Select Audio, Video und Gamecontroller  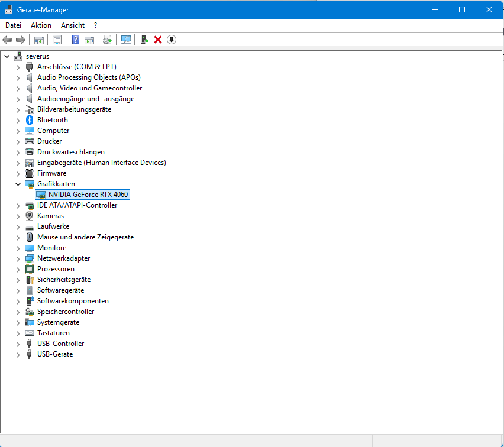point(89,88)
